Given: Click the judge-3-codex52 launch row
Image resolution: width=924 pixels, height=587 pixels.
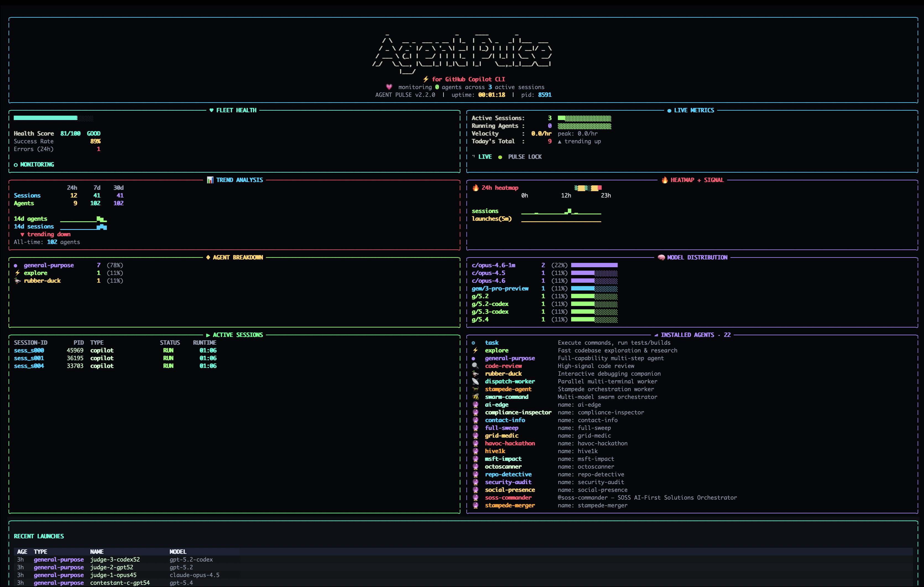Looking at the screenshot, I should [x=463, y=560].
